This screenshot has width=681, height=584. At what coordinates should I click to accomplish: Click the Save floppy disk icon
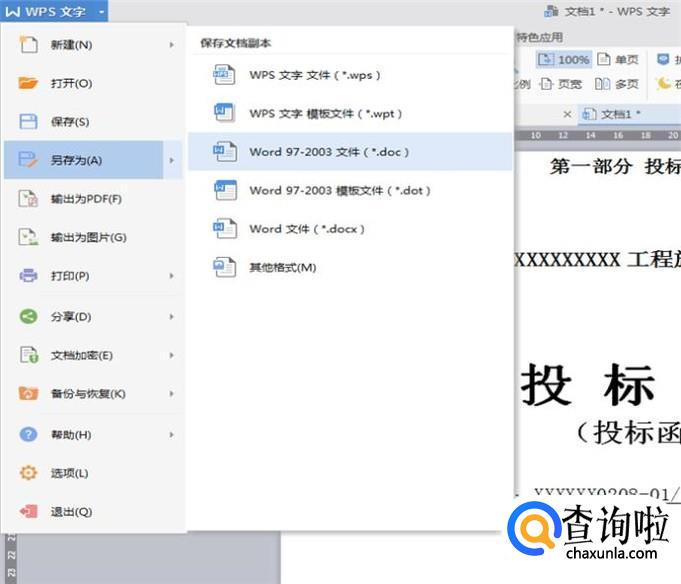coord(28,122)
